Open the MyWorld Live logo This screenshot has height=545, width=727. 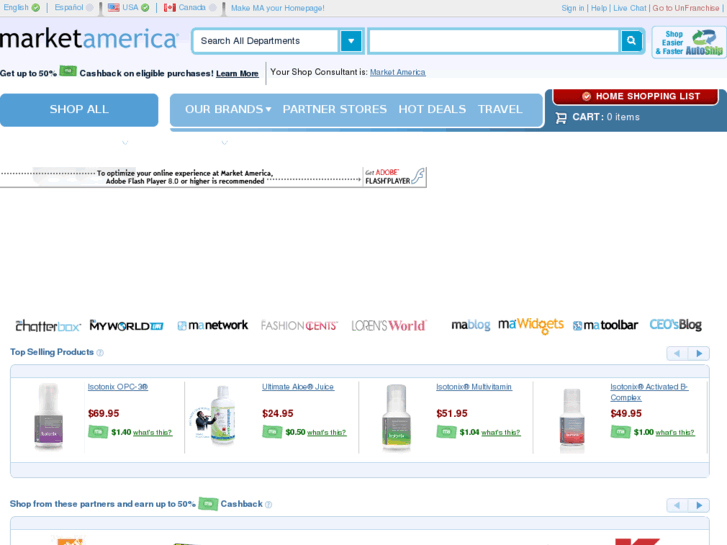[127, 326]
